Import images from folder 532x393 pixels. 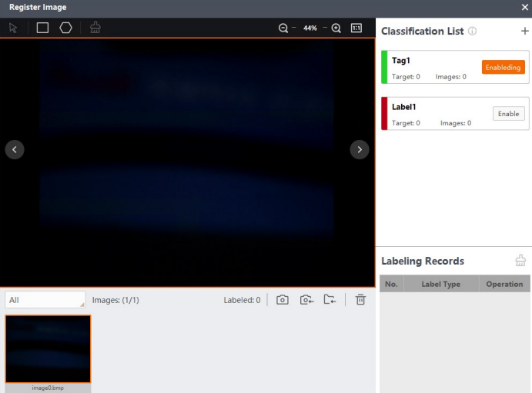coord(330,299)
